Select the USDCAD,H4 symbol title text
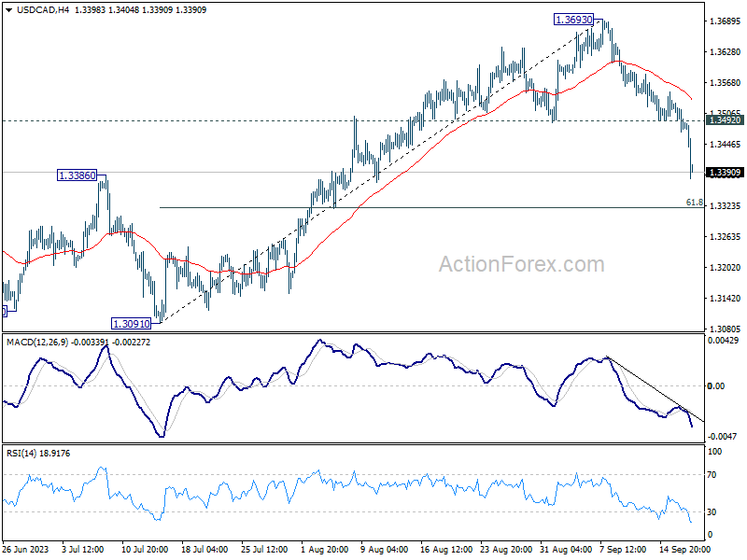 click(42, 10)
